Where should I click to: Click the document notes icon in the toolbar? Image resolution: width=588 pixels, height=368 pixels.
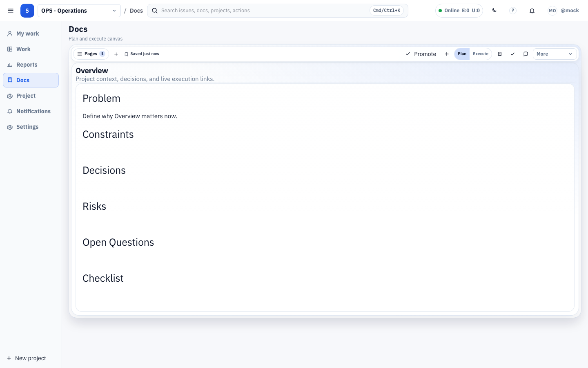(x=500, y=54)
